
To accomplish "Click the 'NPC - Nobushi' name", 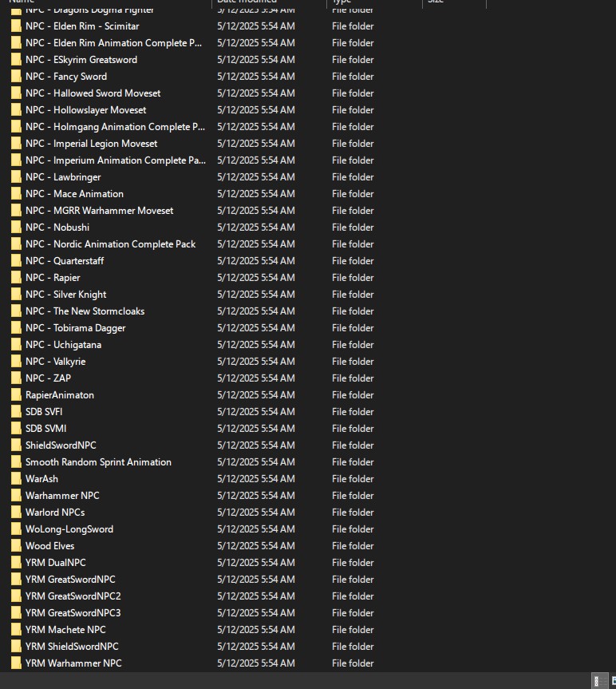I will click(x=57, y=228).
